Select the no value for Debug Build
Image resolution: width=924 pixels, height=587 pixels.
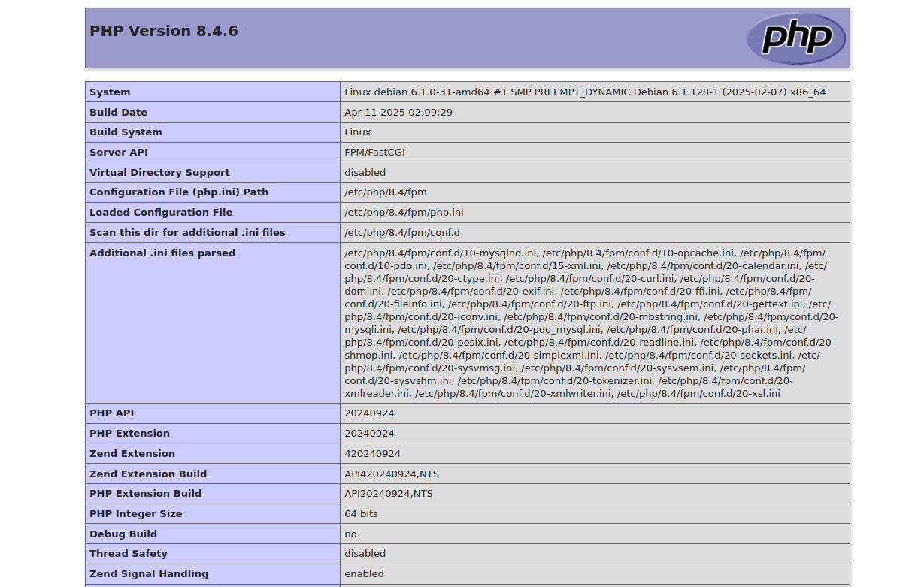point(350,534)
